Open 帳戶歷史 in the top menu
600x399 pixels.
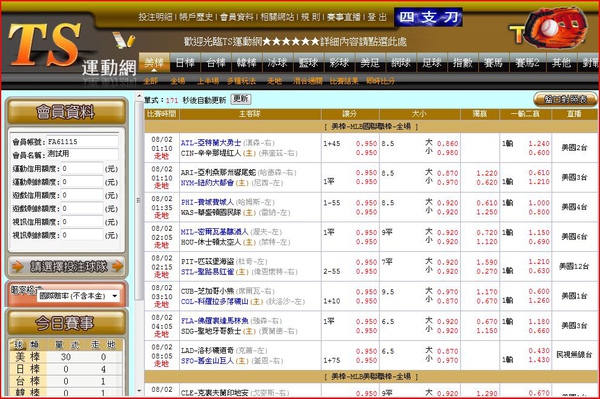(196, 17)
